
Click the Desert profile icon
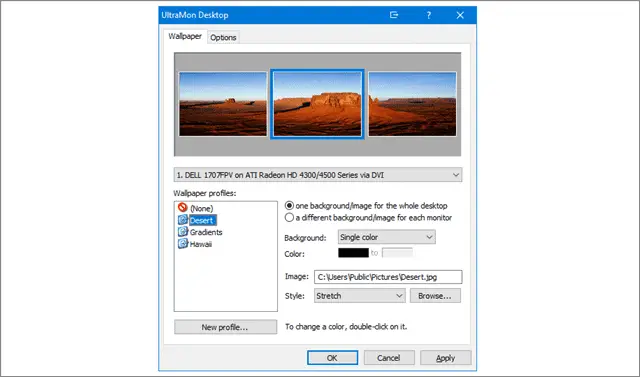tap(182, 220)
